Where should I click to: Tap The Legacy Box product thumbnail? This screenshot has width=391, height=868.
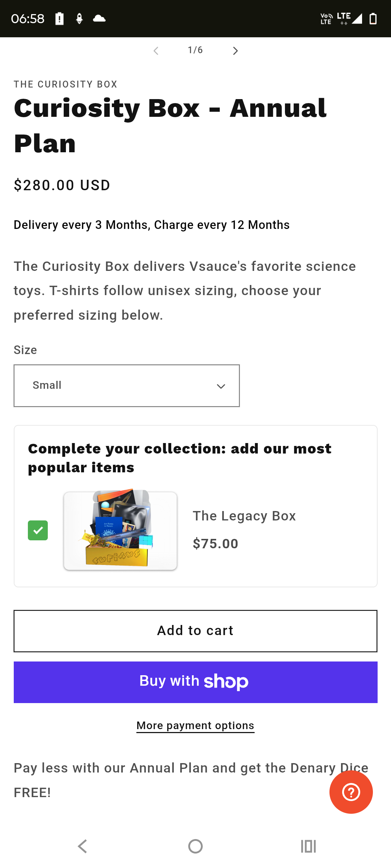click(121, 530)
